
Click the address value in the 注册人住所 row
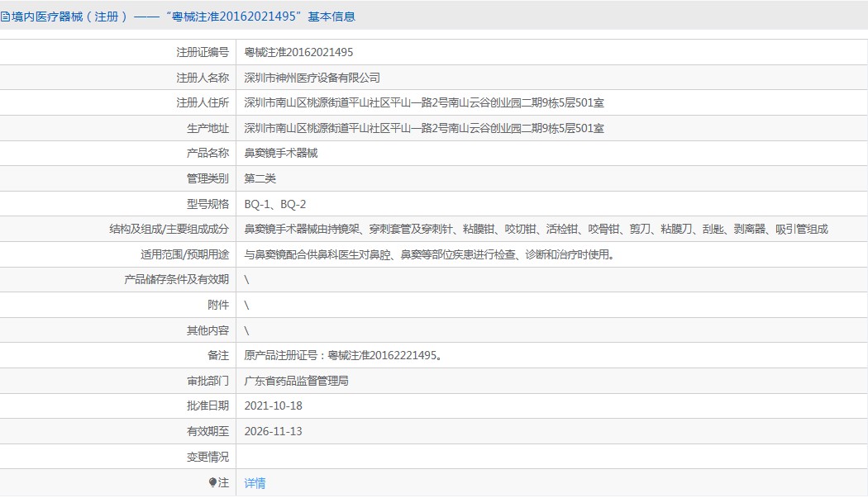423,103
